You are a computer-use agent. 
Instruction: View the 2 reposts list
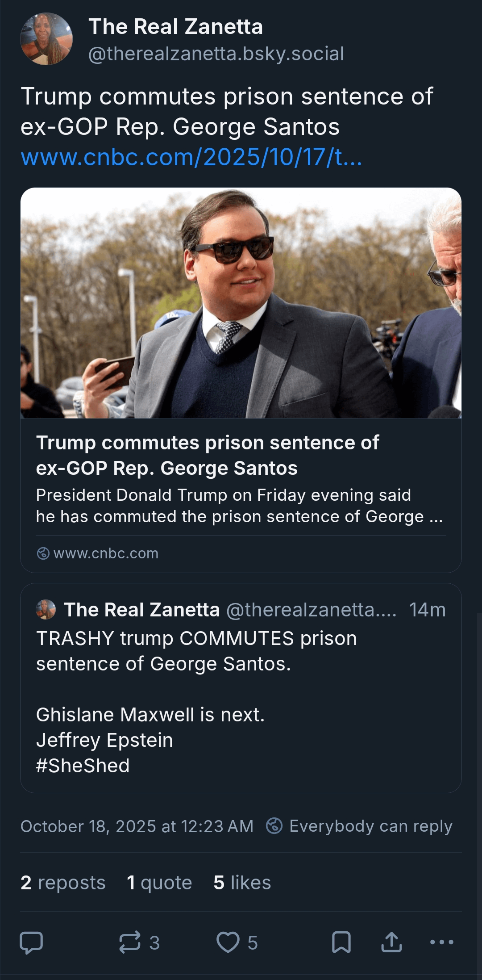click(63, 883)
